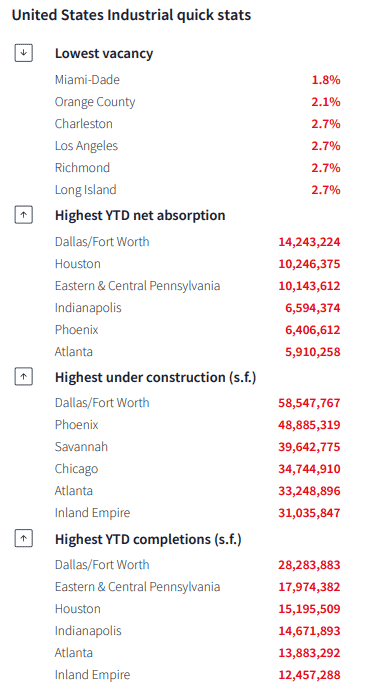
Task: Select the Highest under construction (s.f.) heading
Action: click(155, 377)
